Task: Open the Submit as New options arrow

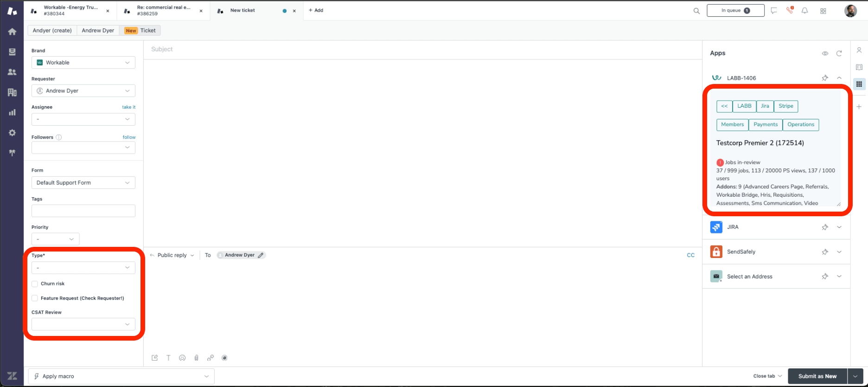Action: 855,376
